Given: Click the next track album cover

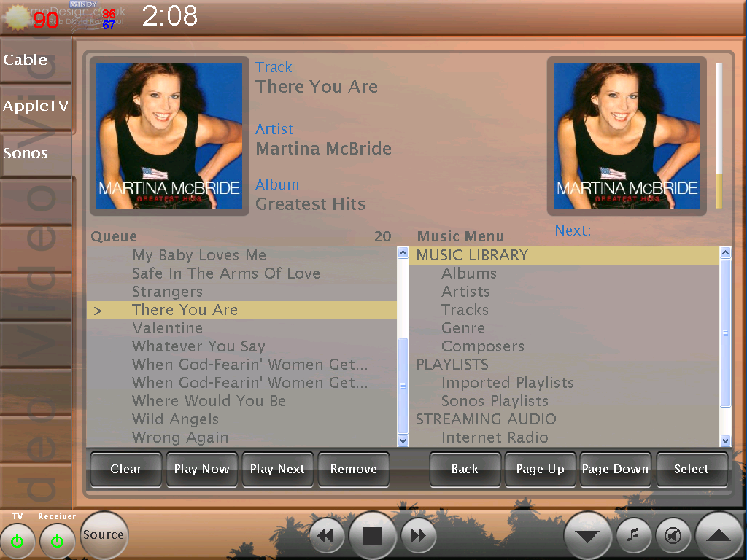Looking at the screenshot, I should [627, 136].
